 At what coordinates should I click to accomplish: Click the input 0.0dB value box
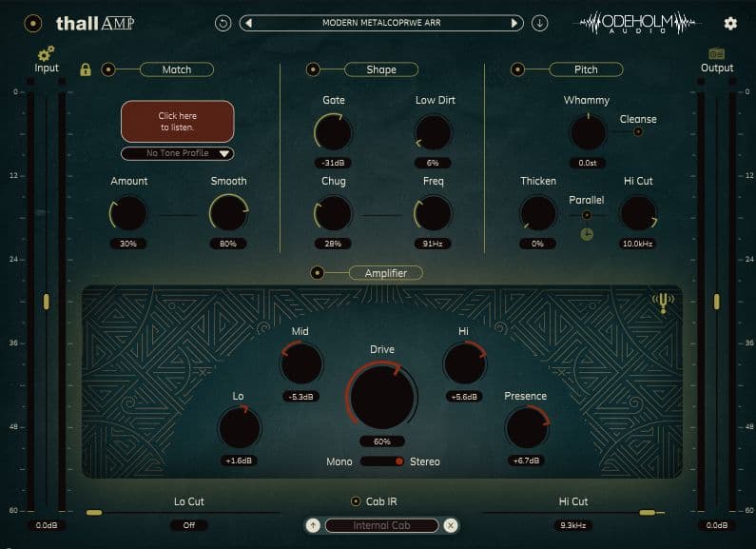(47, 525)
